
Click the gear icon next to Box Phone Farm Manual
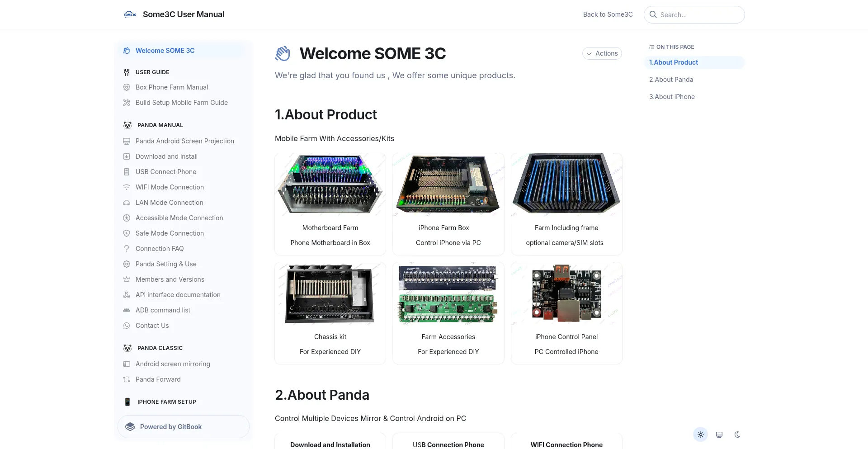coord(127,87)
